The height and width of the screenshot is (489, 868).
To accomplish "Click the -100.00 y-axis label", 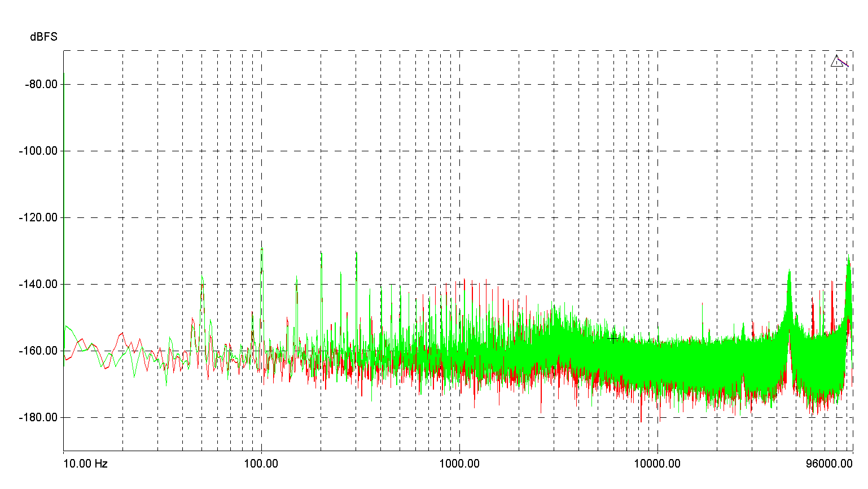I will tap(38, 151).
